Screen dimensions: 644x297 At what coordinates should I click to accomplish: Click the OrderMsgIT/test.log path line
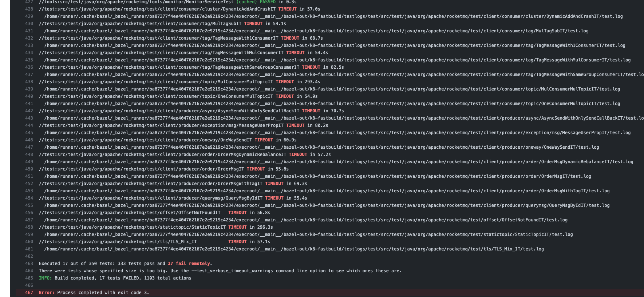tap(318, 176)
